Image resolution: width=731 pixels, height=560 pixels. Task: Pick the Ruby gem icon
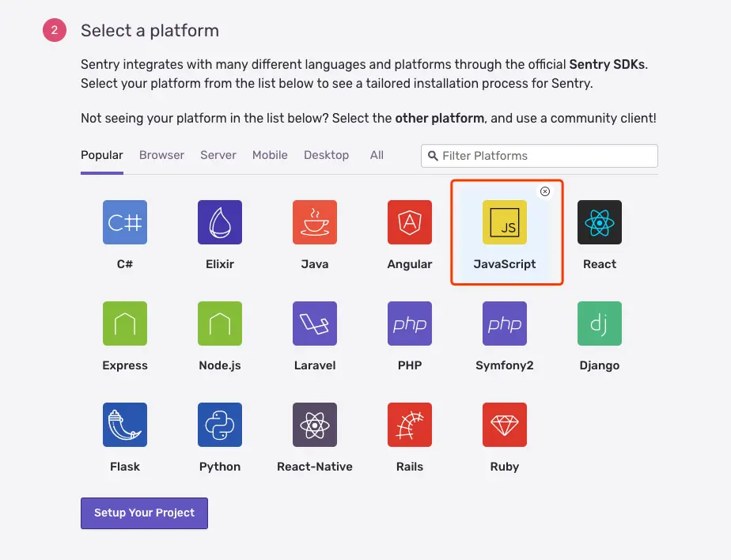[505, 425]
